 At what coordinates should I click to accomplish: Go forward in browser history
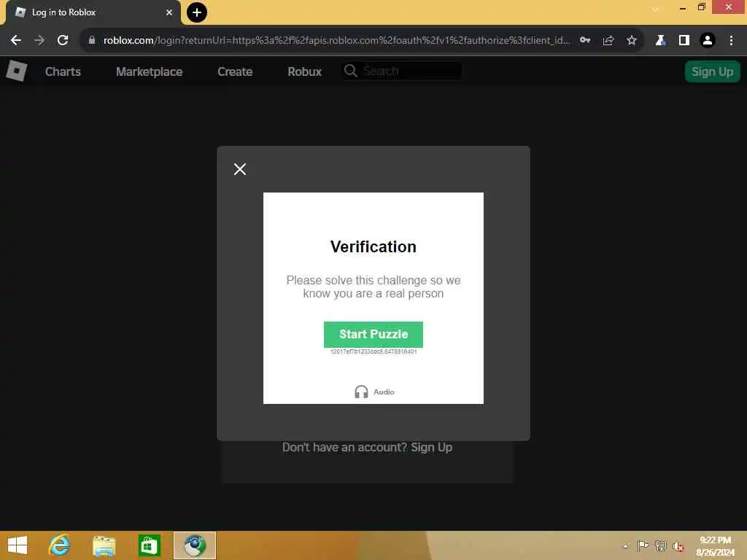tap(39, 41)
